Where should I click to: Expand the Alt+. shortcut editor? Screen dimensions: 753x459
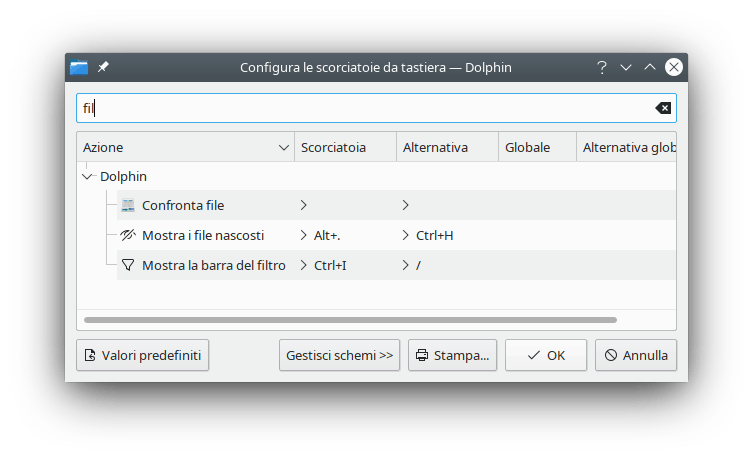click(x=303, y=235)
